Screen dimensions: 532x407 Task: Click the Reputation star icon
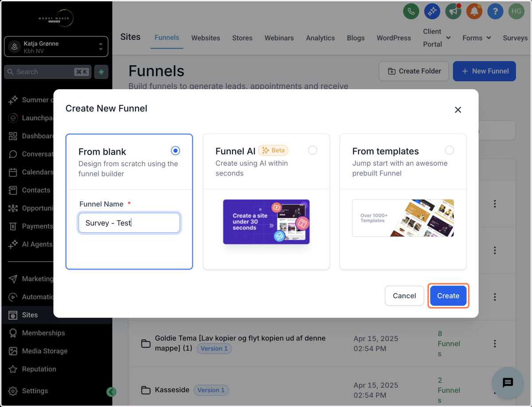[x=13, y=369]
